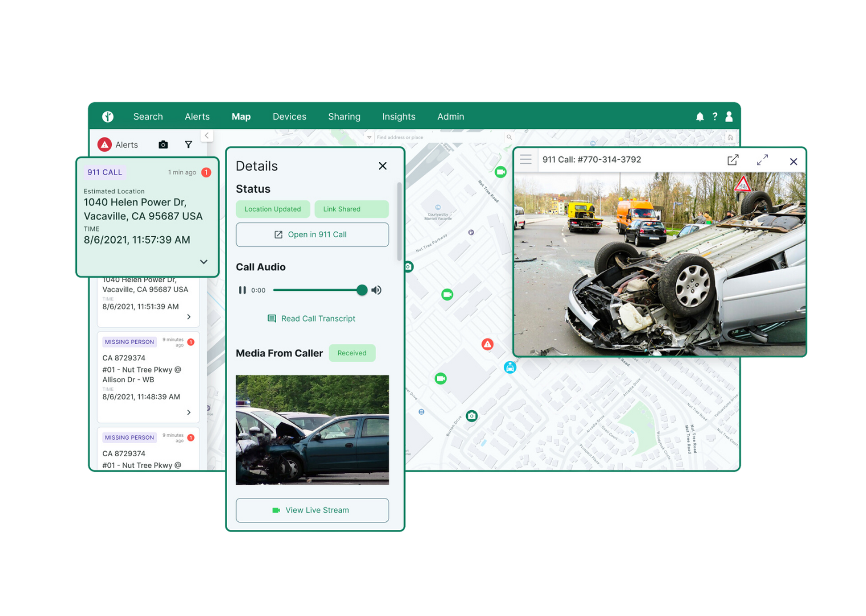Click the call audio progress slider handle
This screenshot has height=616, width=866.
pos(362,290)
